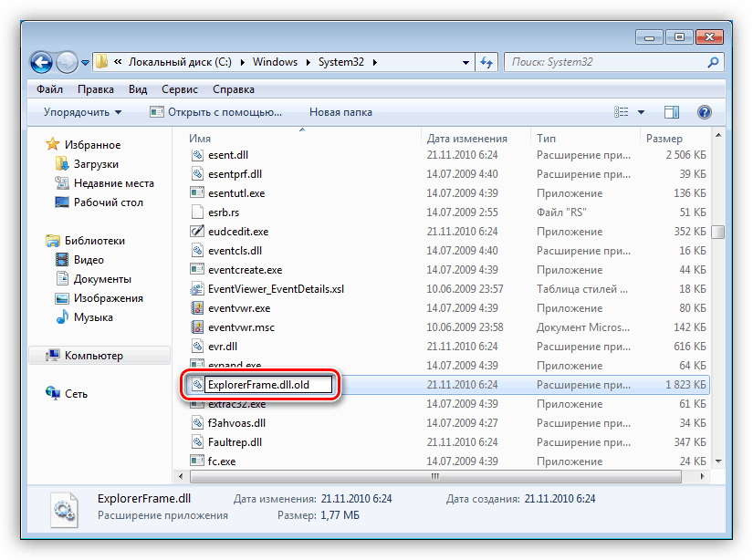Click the vertical scrollbar down arrow

coord(718,461)
